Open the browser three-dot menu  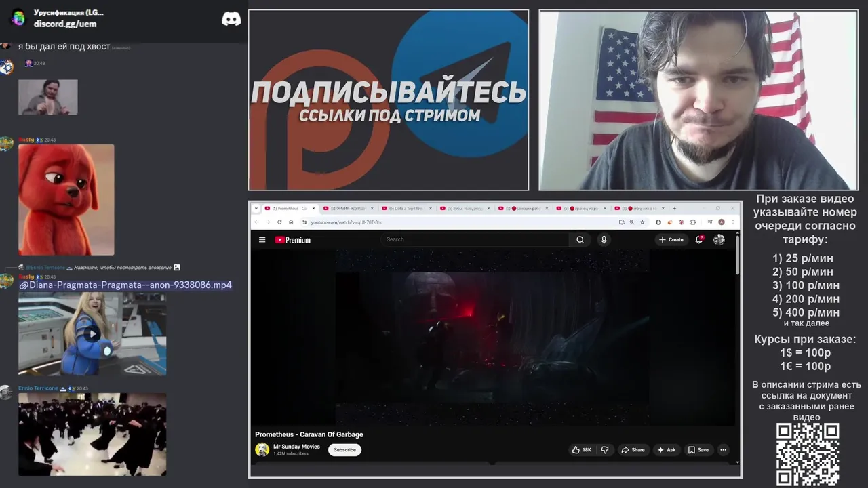point(732,222)
